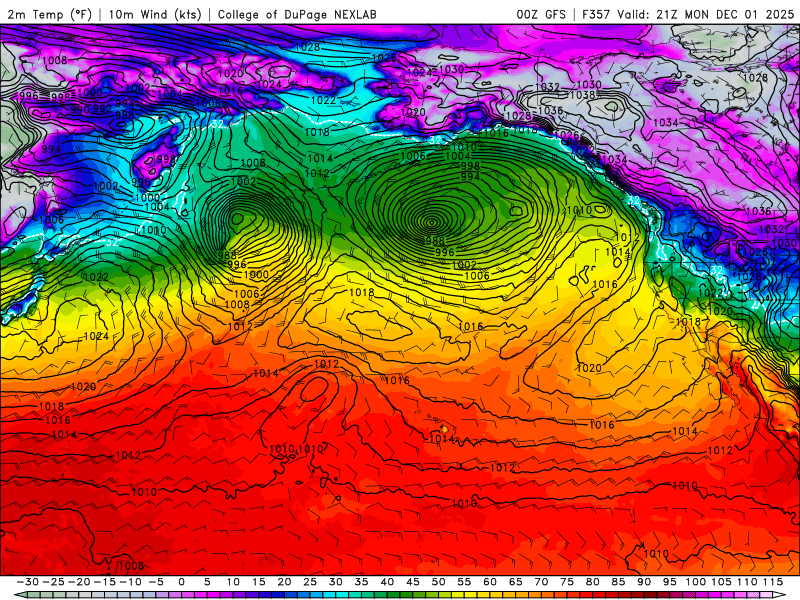Image resolution: width=800 pixels, height=600 pixels.
Task: Click the 1038 pressure contour label
Action: [x=582, y=95]
